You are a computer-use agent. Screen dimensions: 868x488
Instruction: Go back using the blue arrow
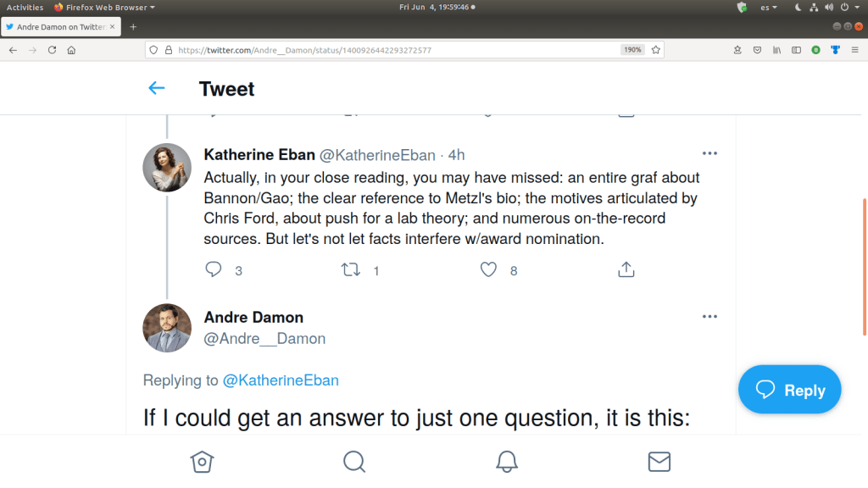156,88
